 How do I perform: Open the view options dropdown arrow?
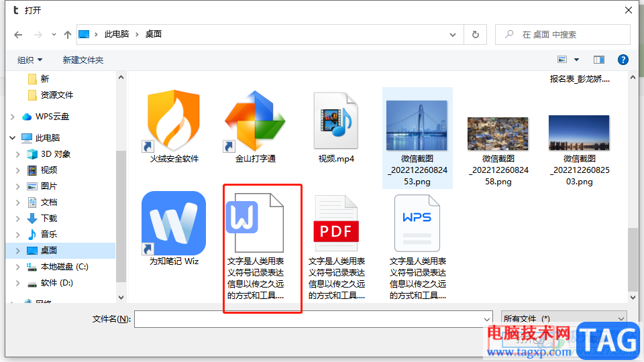point(576,60)
